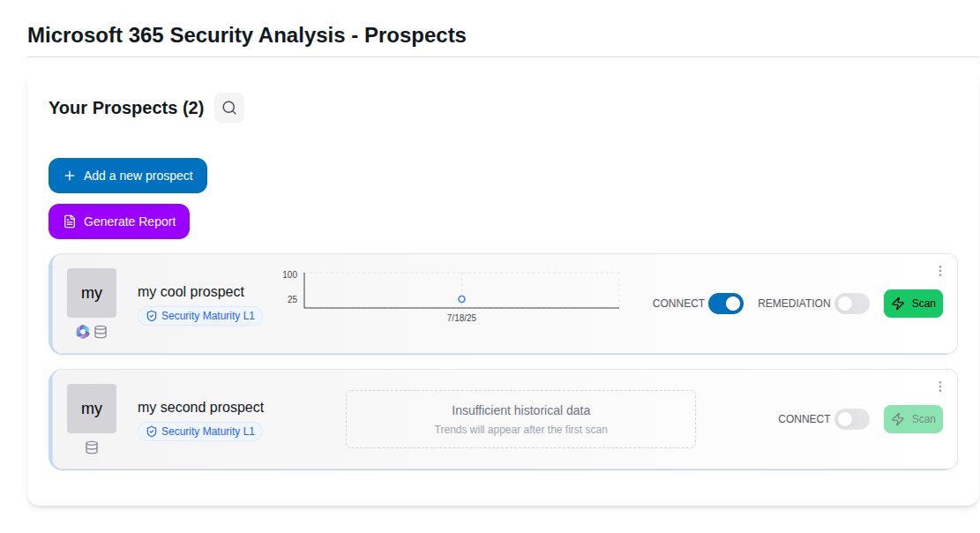Viewport: 980px width, 533px height.
Task: Expand options via the kebab menu on the disabled Scan row
Action: 940,387
